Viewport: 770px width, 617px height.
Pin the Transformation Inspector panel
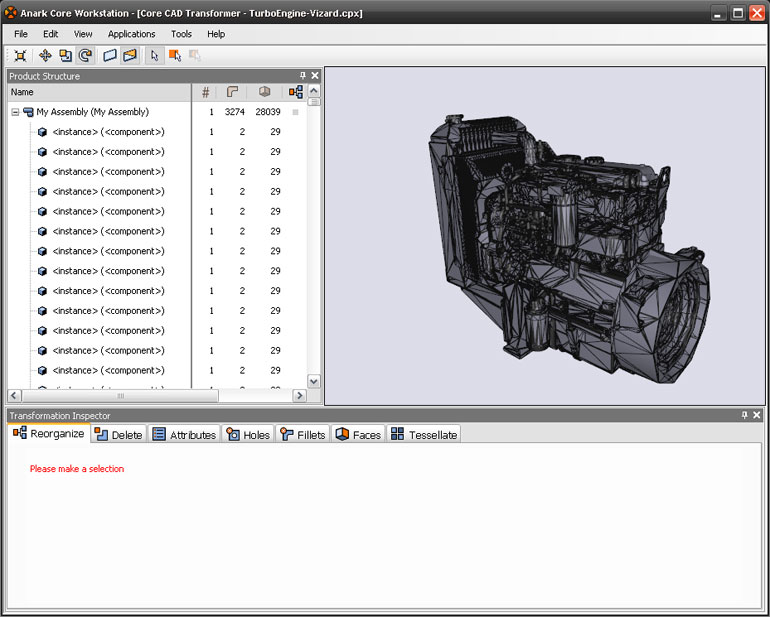(744, 415)
